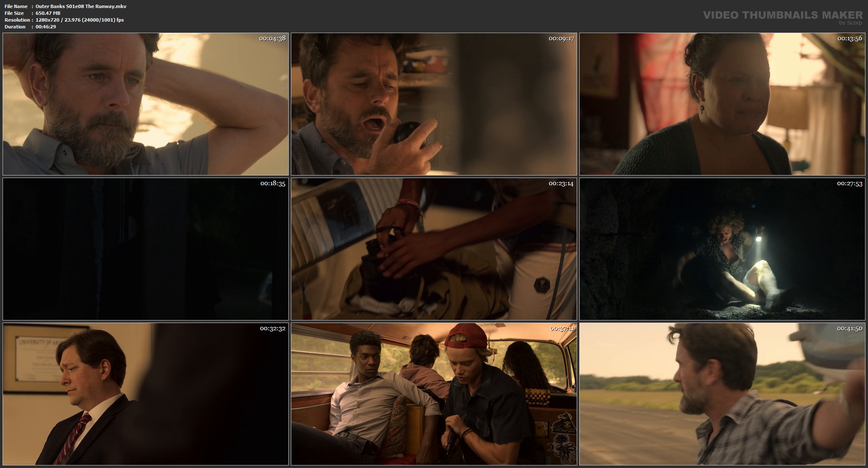The image size is (868, 468).
Task: Open the frame at 00:13:56
Action: click(722, 104)
